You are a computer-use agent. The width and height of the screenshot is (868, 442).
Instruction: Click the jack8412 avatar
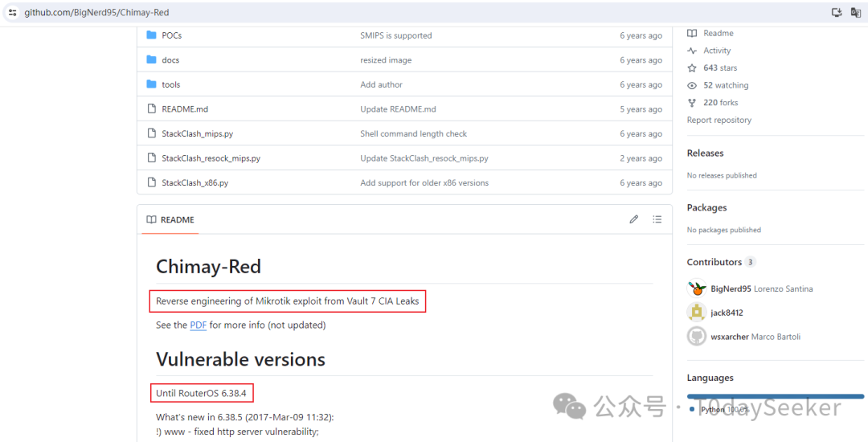pyautogui.click(x=696, y=313)
